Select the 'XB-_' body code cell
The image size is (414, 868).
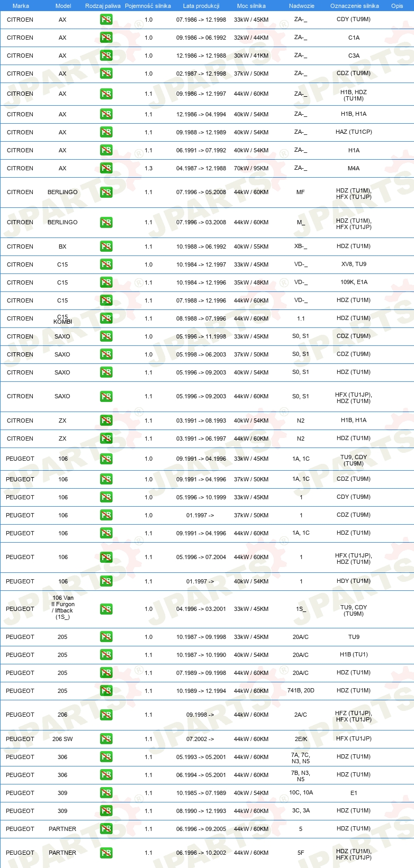pos(301,246)
